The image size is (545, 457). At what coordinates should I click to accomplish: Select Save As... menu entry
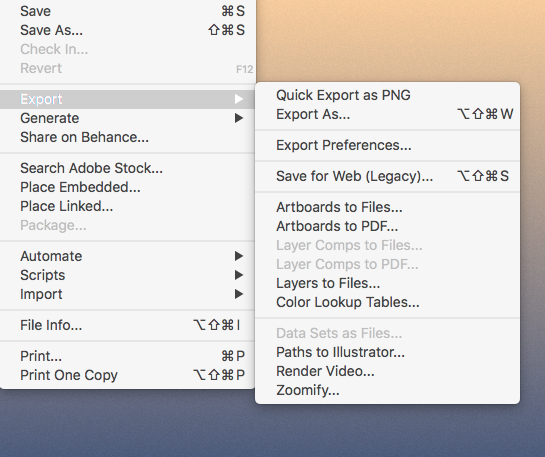[x=128, y=30]
